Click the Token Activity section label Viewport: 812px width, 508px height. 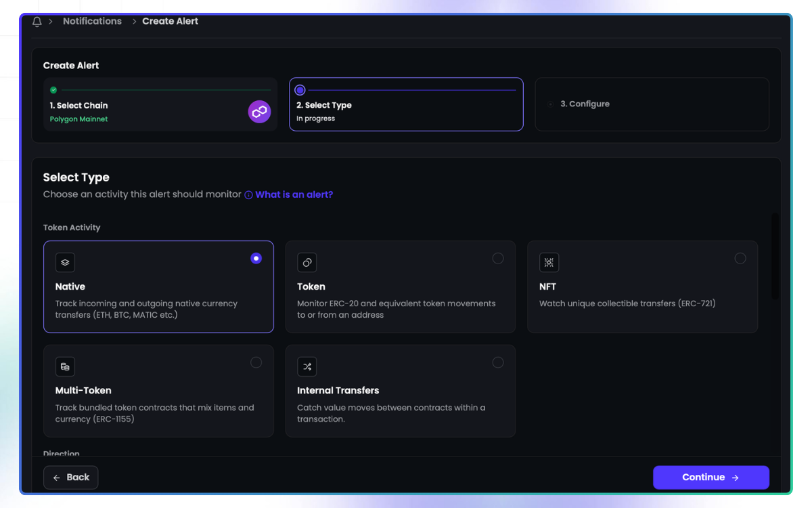click(72, 228)
